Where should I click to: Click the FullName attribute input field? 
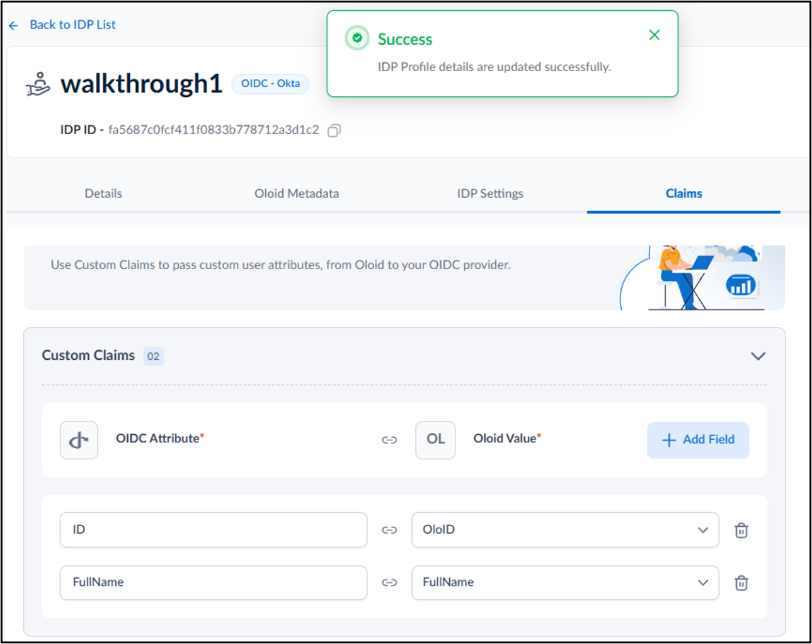(214, 583)
